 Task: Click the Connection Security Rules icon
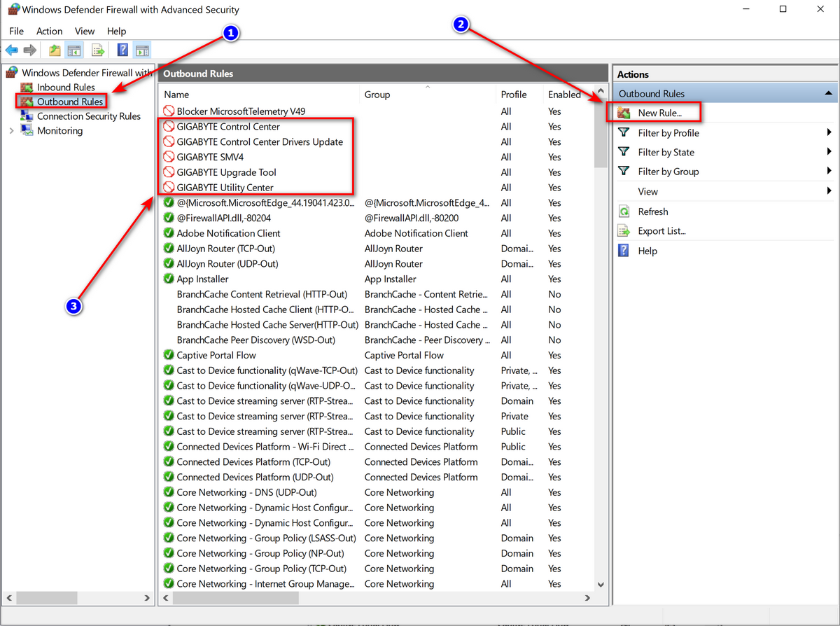27,116
